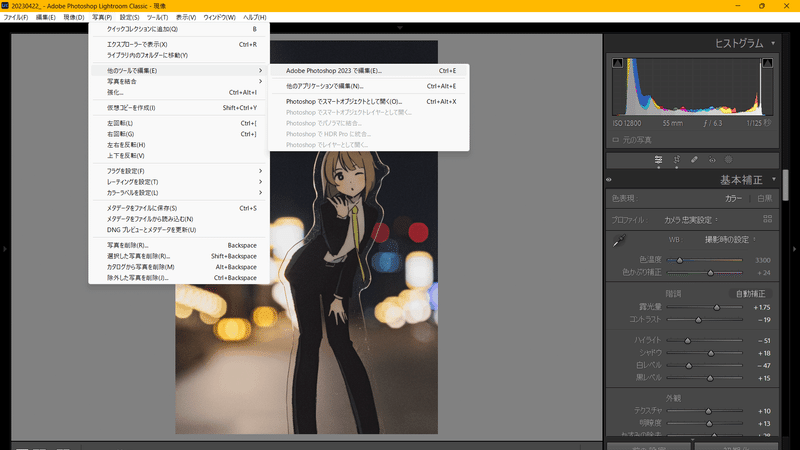This screenshot has height=450, width=800.
Task: Expand the right panel side arrow
Action: point(794,249)
